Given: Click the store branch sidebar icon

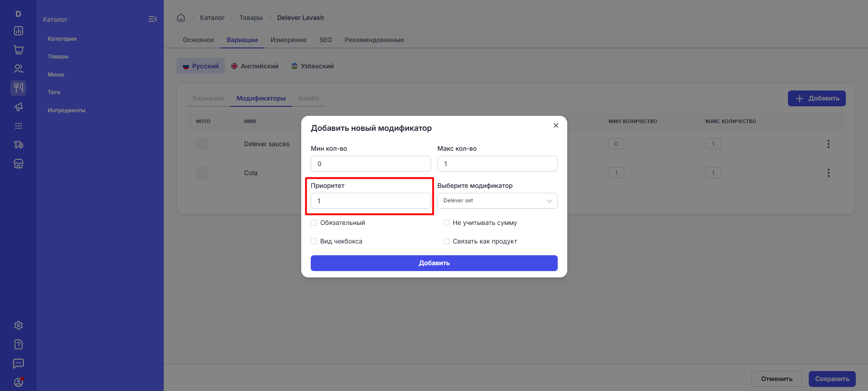Looking at the screenshot, I should [x=19, y=164].
